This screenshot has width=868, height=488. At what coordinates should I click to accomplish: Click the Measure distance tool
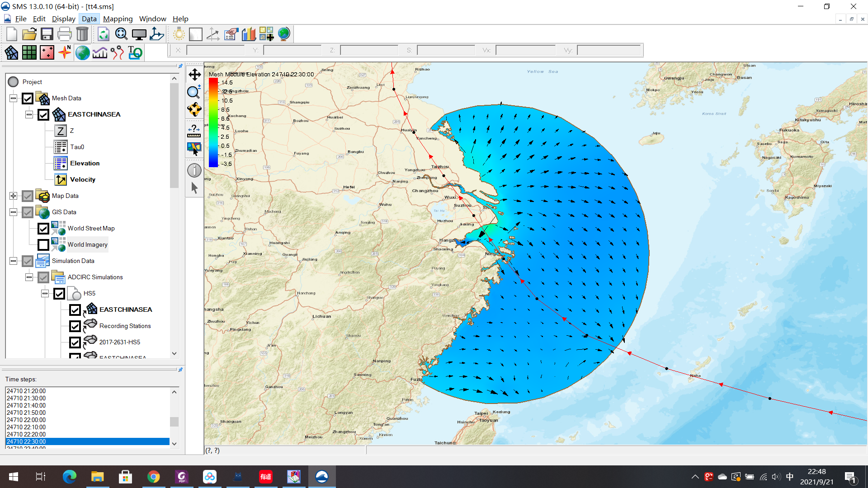click(194, 131)
